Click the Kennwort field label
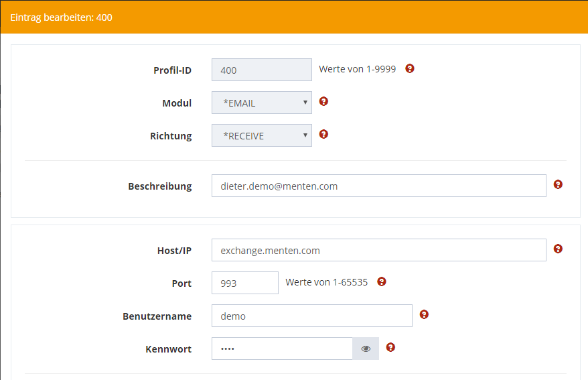This screenshot has height=380, width=588. 168,349
